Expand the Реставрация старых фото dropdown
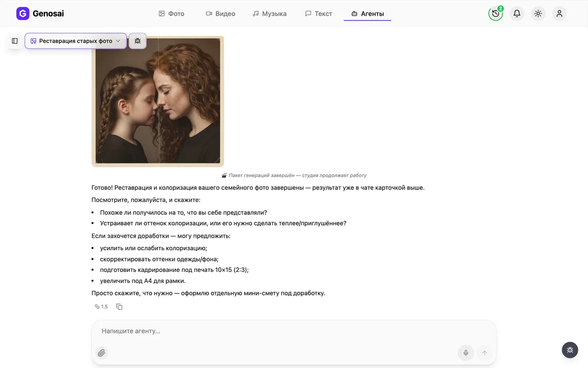 point(75,41)
